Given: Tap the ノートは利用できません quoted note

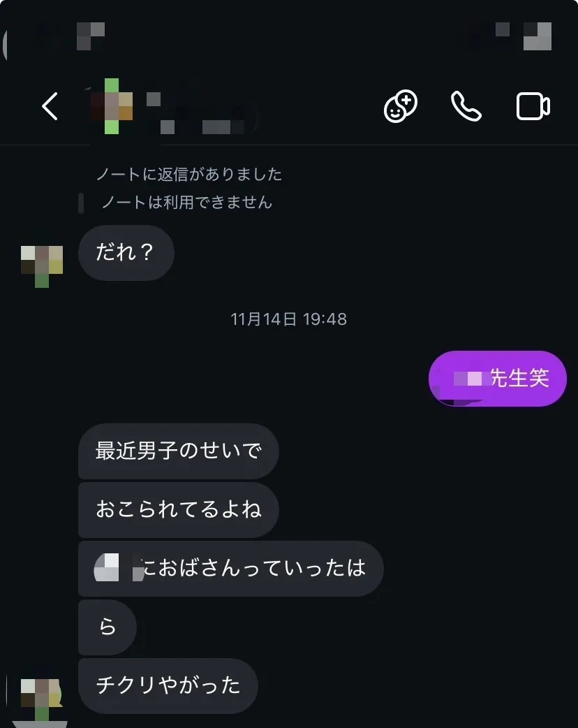Looking at the screenshot, I should (186, 203).
